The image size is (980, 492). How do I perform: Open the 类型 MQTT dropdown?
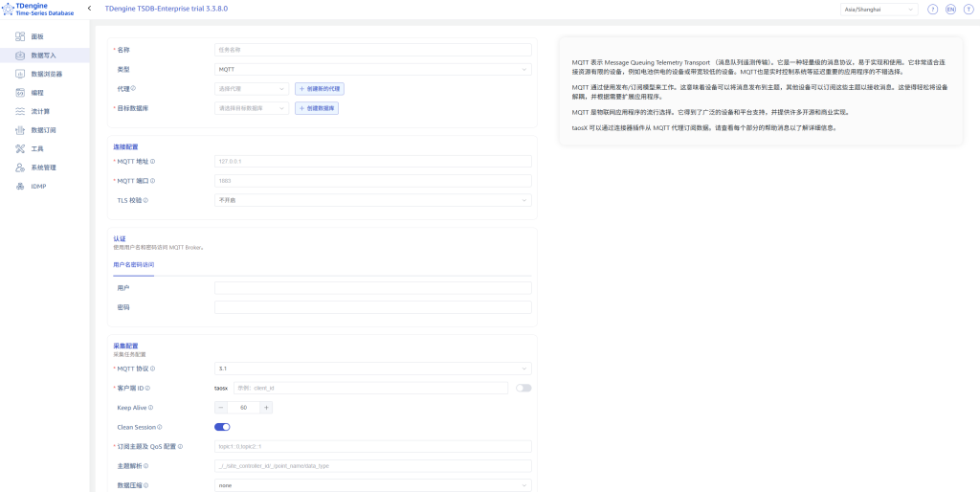(372, 69)
